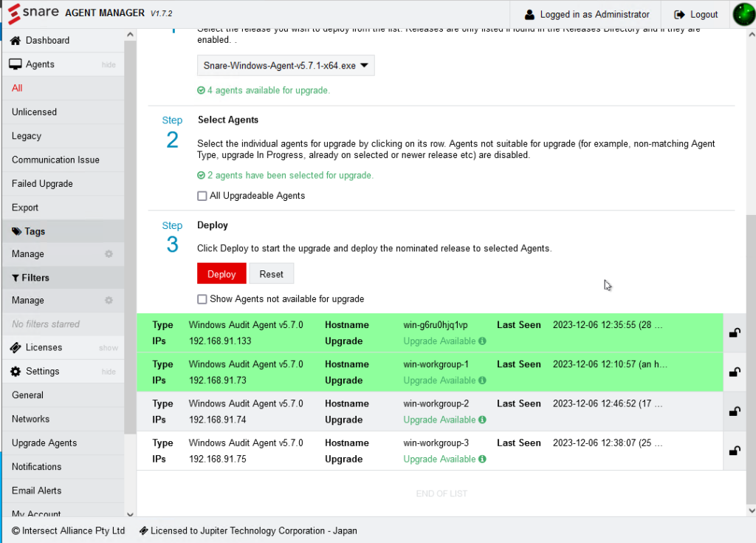Click the Settings gear icon

16,371
